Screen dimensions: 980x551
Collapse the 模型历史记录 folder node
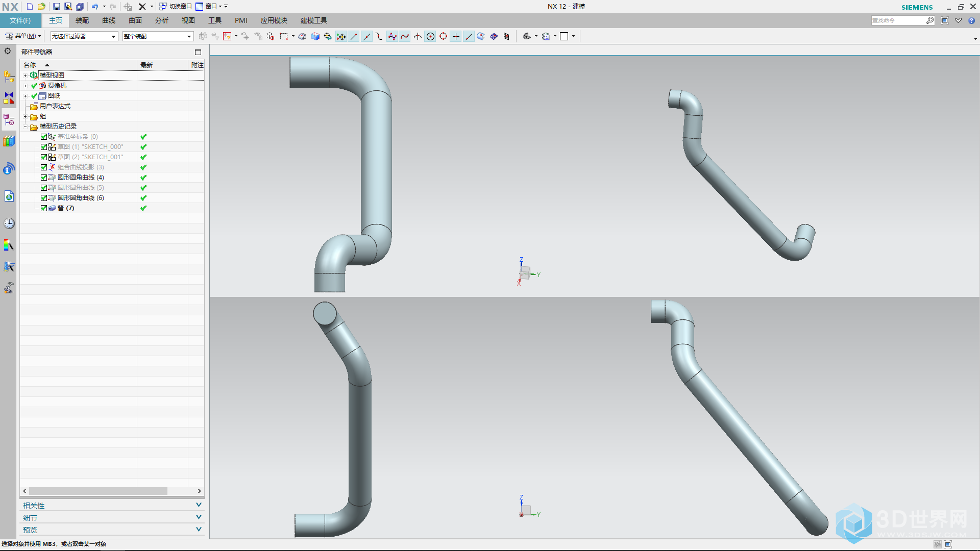click(25, 127)
